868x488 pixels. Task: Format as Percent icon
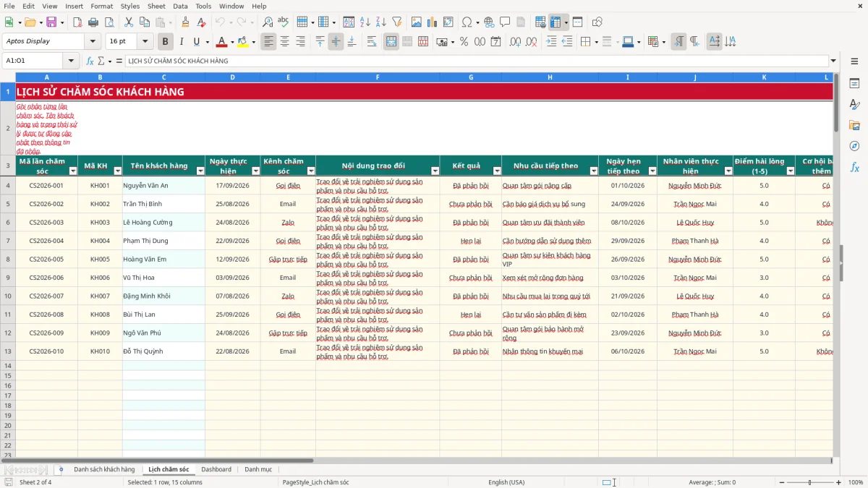[464, 42]
